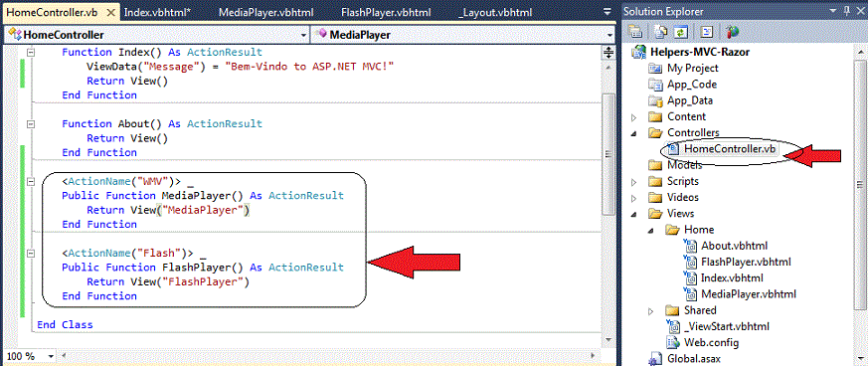Select the Shared folder label
868x366 pixels.
(x=700, y=310)
